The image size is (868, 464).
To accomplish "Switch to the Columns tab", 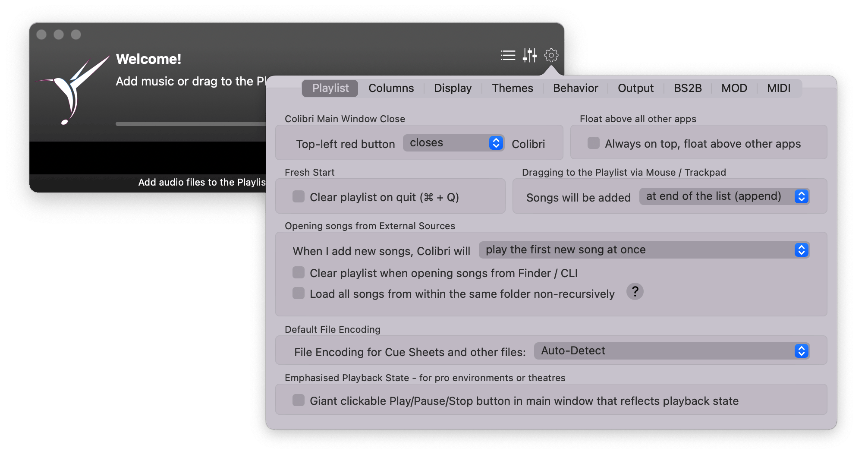I will pyautogui.click(x=391, y=88).
